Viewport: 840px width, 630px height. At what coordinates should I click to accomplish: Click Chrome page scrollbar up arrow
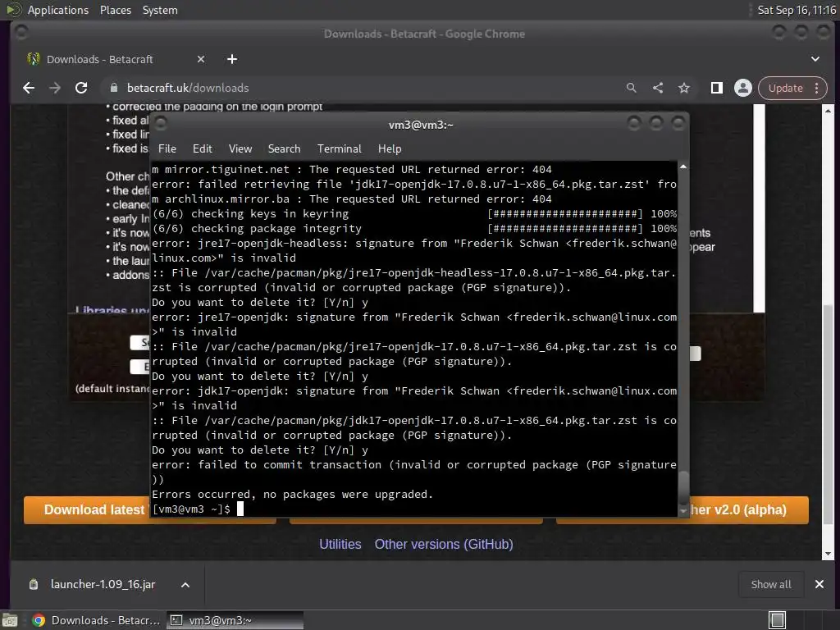coord(828,111)
